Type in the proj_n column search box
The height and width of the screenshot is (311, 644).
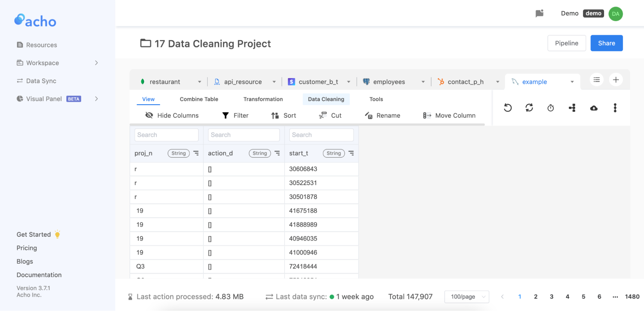166,135
